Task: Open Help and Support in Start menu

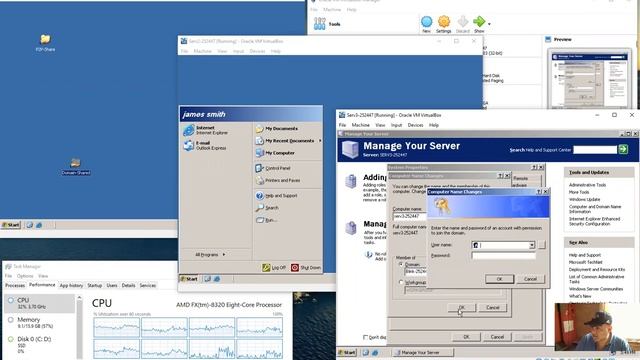Action: tap(277, 196)
